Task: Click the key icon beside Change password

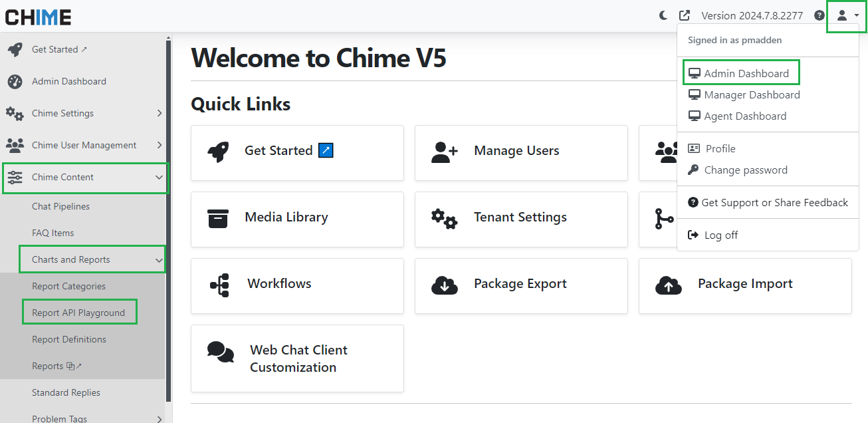Action: coord(693,170)
